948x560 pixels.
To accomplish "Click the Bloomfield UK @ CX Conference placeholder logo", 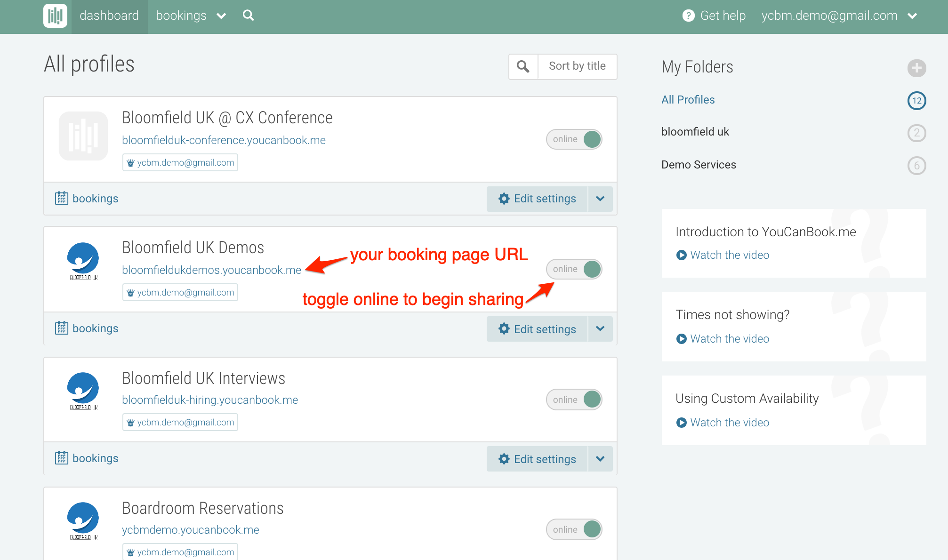I will click(x=83, y=136).
